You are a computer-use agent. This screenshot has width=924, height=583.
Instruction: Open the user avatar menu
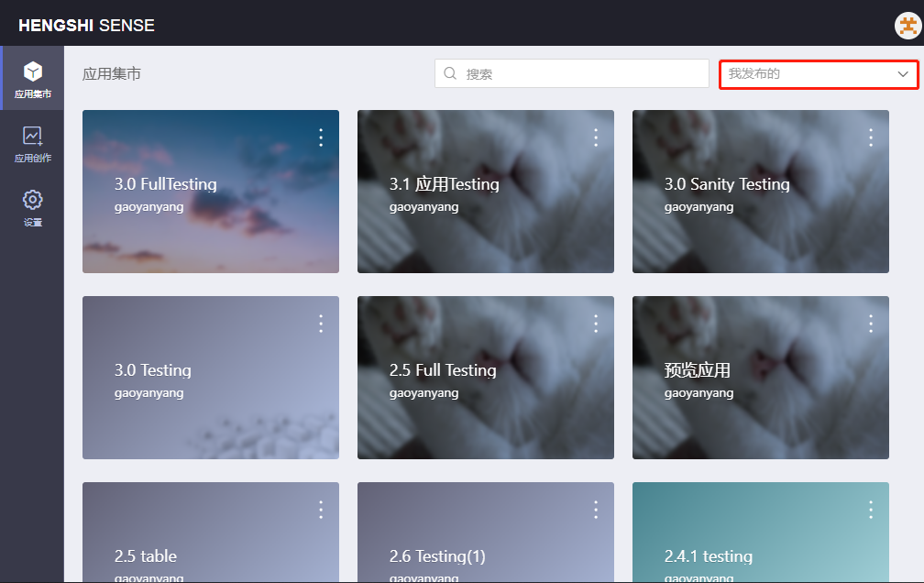(x=908, y=26)
